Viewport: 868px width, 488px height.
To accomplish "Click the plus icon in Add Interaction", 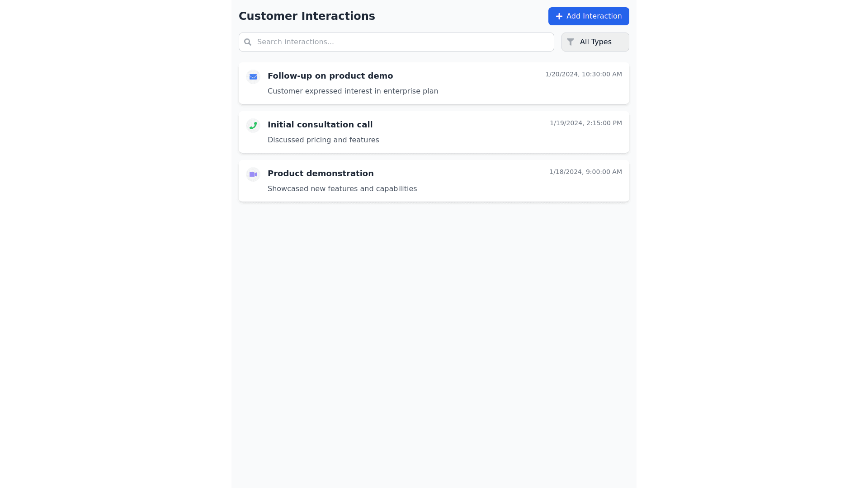I will click(559, 16).
